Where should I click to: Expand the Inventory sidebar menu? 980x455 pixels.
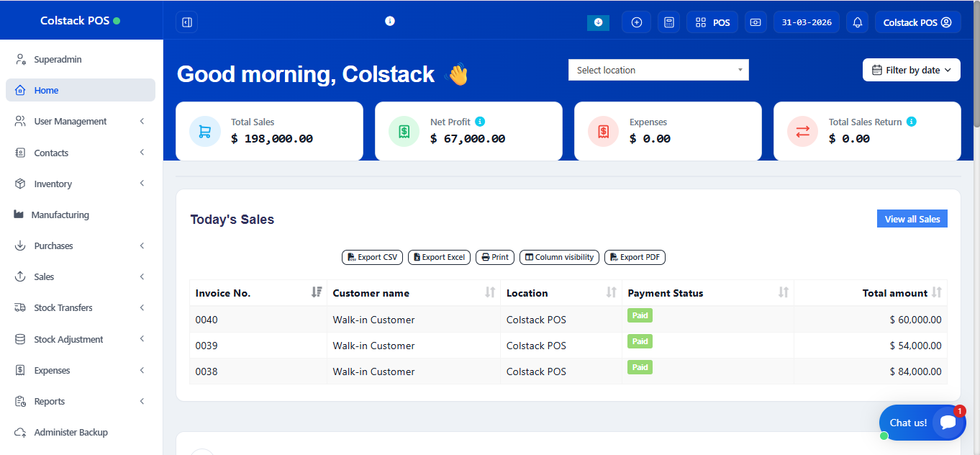pyautogui.click(x=80, y=184)
